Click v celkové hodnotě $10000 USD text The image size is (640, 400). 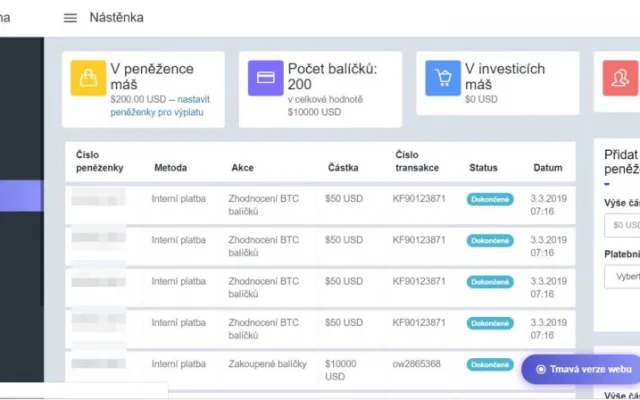point(325,106)
